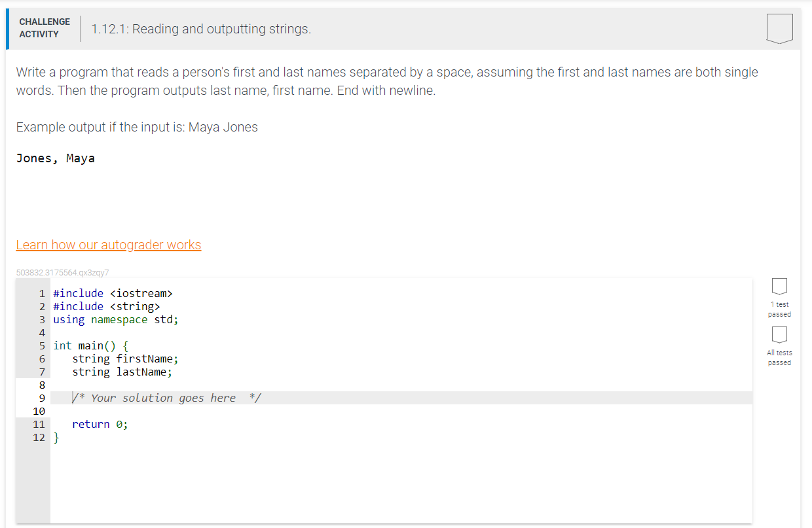Click line number 1 in the gutter
This screenshot has width=812, height=528.
[x=42, y=293]
